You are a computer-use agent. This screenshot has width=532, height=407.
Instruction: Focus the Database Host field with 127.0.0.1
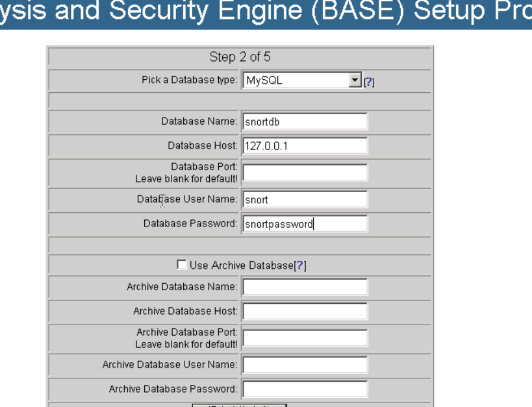coord(305,146)
